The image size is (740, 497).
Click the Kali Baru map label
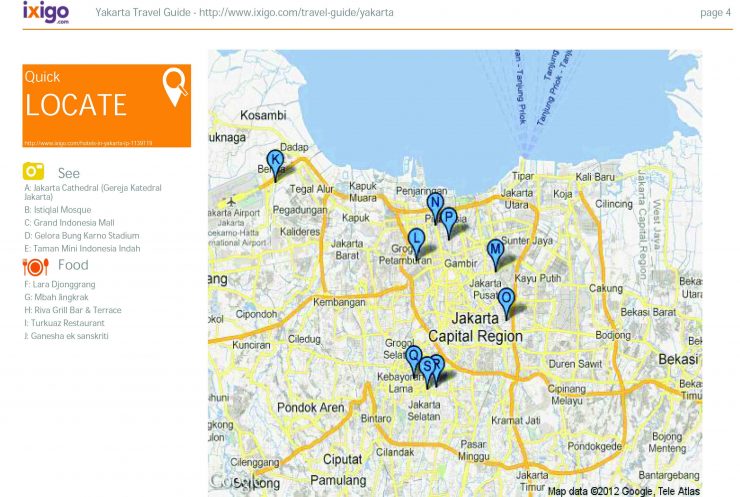[x=595, y=177]
